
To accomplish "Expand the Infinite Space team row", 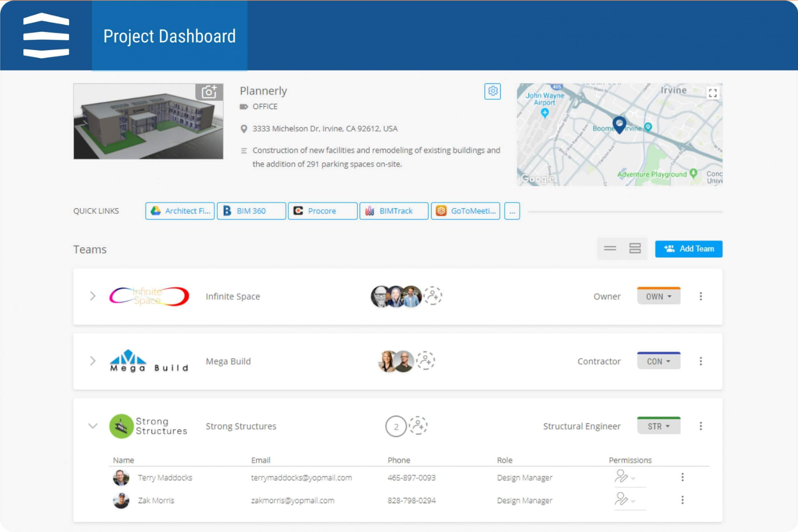I will click(93, 296).
